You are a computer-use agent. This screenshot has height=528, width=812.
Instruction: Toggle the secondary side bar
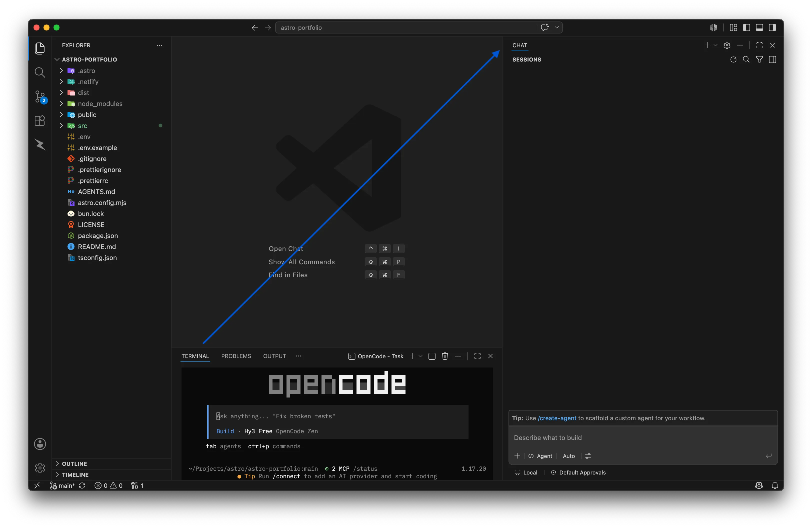772,27
